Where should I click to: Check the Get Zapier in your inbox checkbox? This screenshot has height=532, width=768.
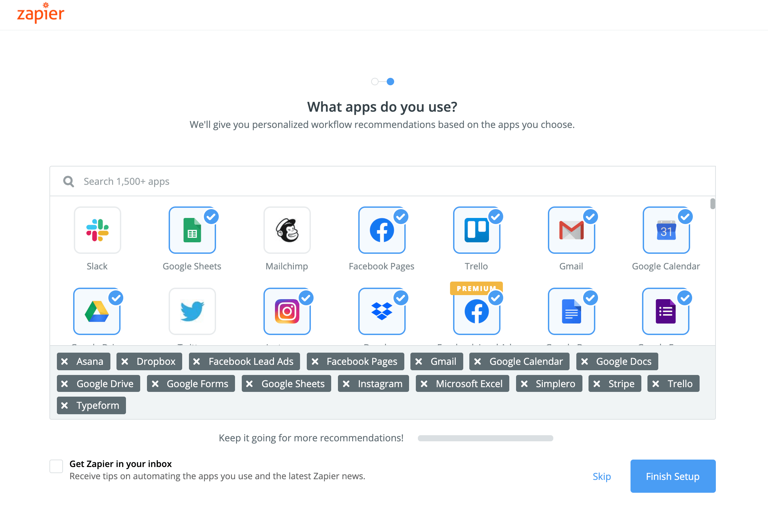56,466
